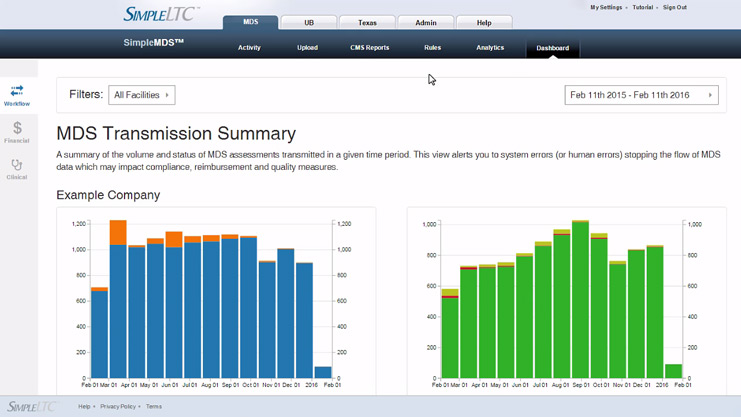Screen dimensions: 741x417
Task: Go to the Activity page
Action: (x=249, y=48)
